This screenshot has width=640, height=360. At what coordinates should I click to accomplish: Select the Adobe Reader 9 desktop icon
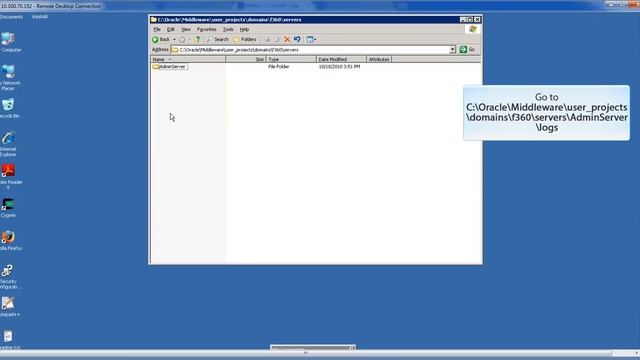point(9,177)
